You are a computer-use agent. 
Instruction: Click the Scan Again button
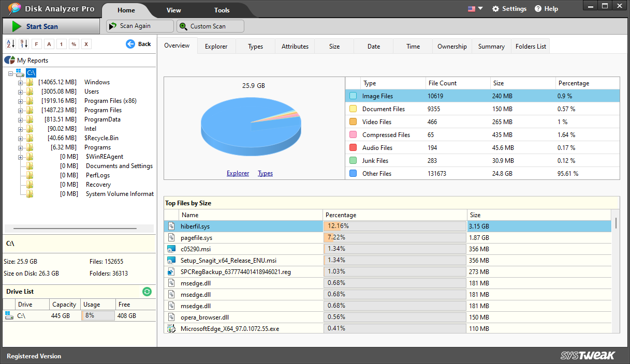pos(140,26)
